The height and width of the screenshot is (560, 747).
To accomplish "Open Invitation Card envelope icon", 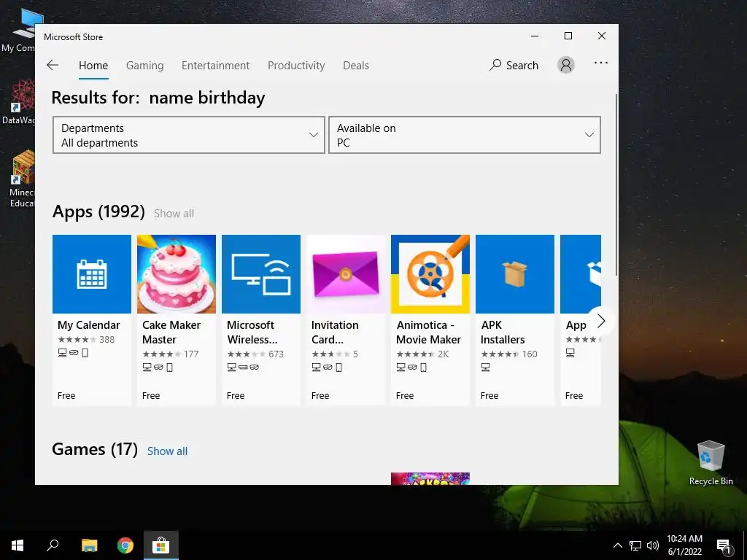I will (345, 274).
